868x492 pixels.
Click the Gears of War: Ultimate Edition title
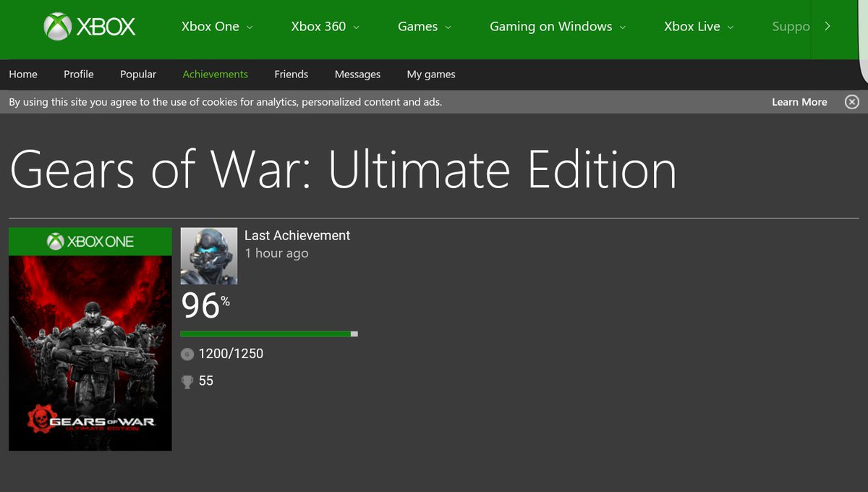coord(344,169)
